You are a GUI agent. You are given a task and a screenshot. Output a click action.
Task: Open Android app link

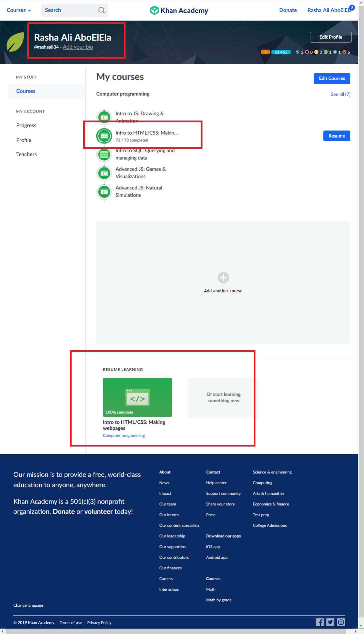click(x=217, y=557)
